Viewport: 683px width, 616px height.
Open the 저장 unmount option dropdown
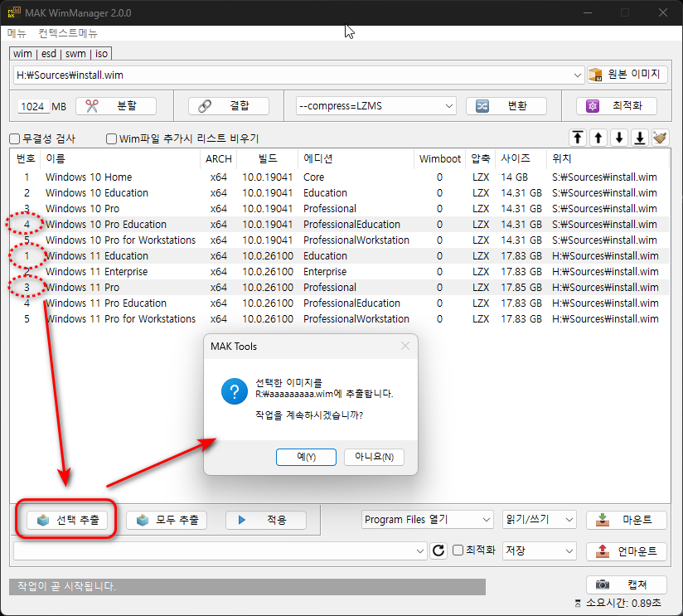pyautogui.click(x=540, y=551)
